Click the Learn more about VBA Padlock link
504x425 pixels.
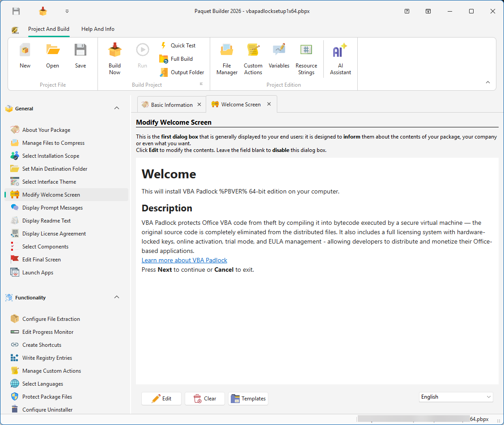click(x=184, y=260)
